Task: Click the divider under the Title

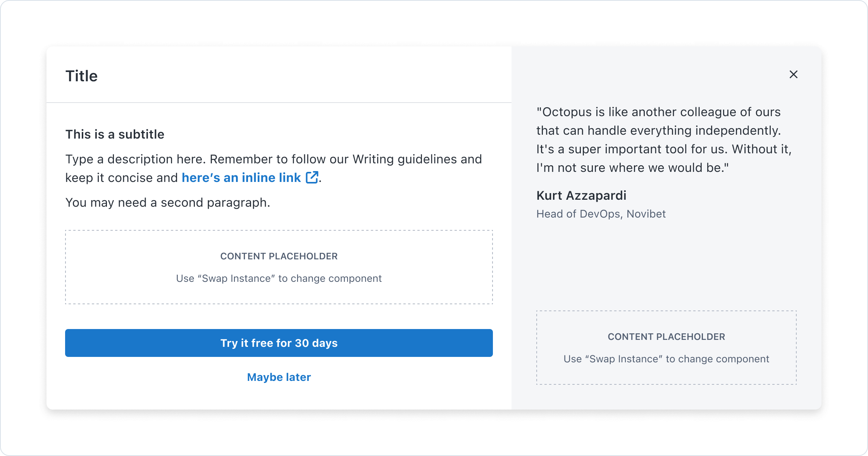Action: [279, 103]
